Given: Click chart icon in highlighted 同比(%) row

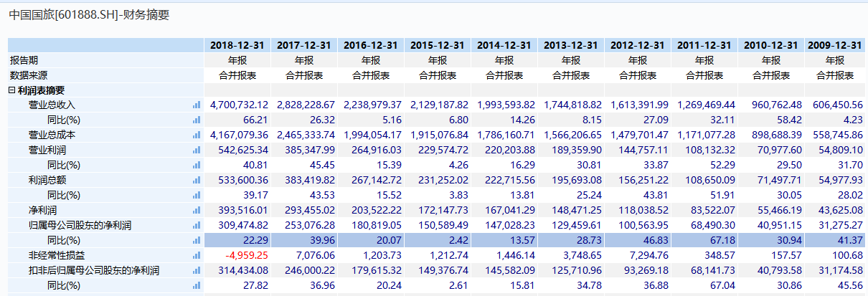Looking at the screenshot, I should 197,240.
